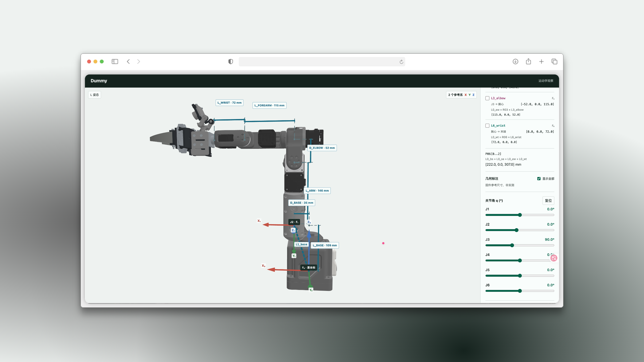Screen dimensions: 644x362
Task: Click the L_WRIST · 72 mm label
Action: [x=229, y=103]
